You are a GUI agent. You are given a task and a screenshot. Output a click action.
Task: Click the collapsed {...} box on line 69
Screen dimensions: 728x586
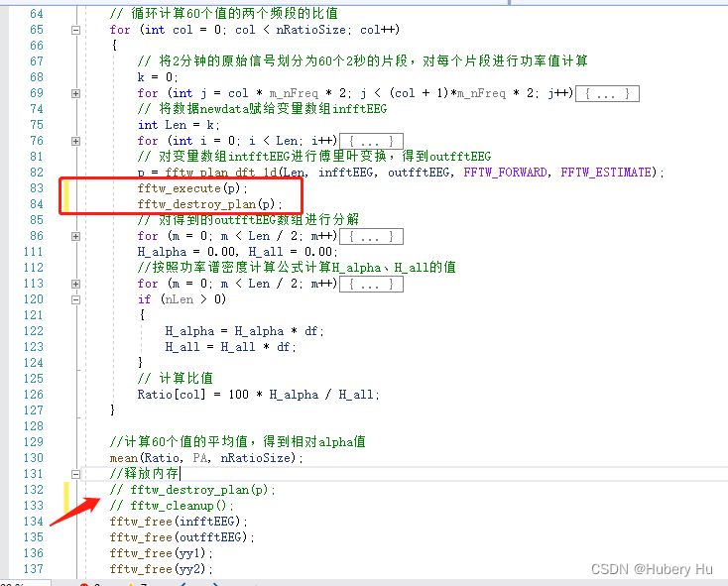click(x=607, y=94)
